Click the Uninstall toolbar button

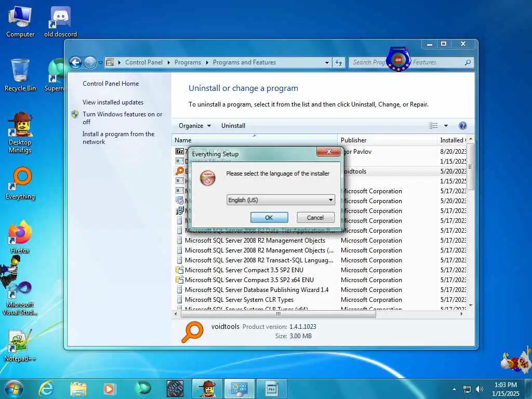(x=233, y=126)
